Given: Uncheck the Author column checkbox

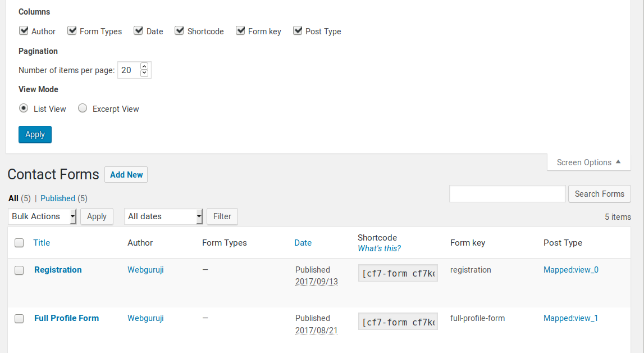Looking at the screenshot, I should pos(24,31).
